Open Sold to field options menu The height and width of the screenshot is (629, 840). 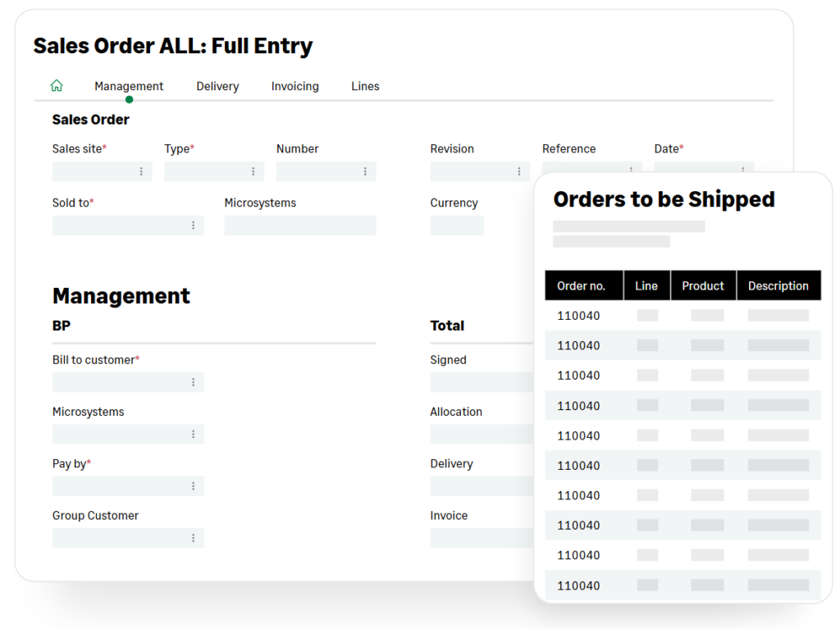click(194, 226)
